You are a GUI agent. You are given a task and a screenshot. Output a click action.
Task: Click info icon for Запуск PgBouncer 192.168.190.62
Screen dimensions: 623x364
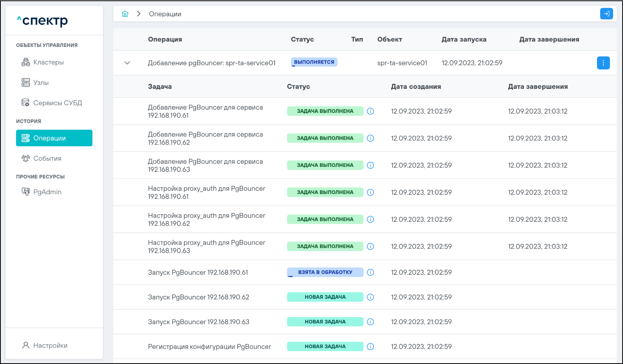pos(371,297)
